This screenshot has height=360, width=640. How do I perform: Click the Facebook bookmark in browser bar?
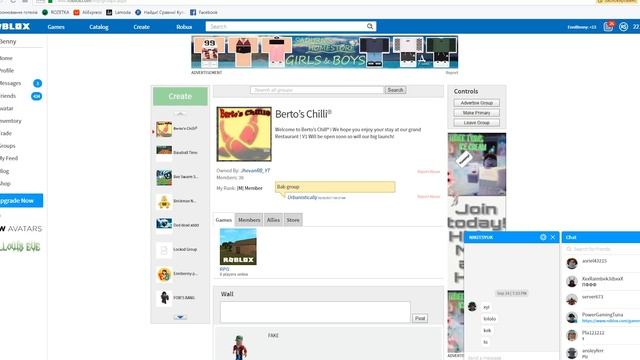(x=204, y=13)
